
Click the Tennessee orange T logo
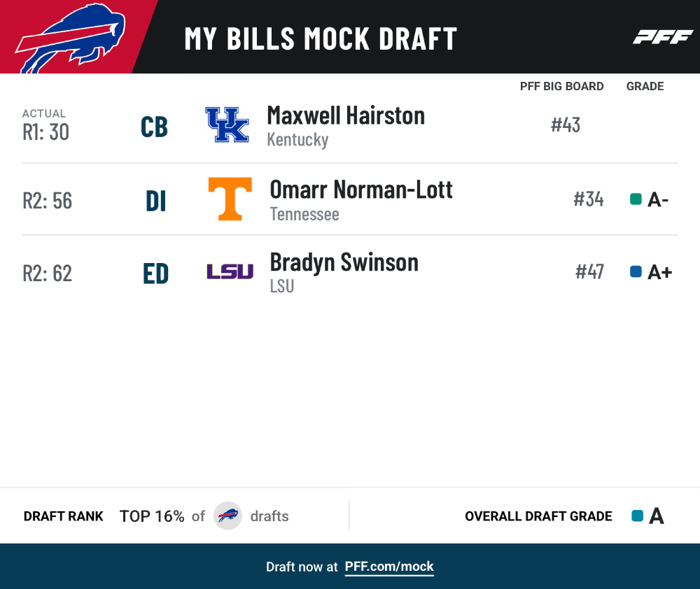[230, 199]
